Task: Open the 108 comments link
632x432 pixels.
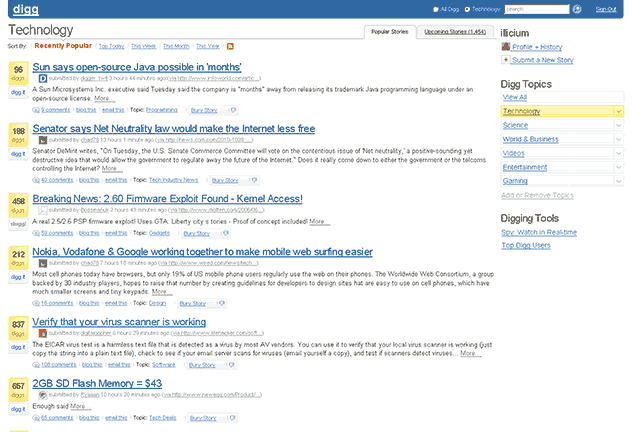Action: click(58, 365)
